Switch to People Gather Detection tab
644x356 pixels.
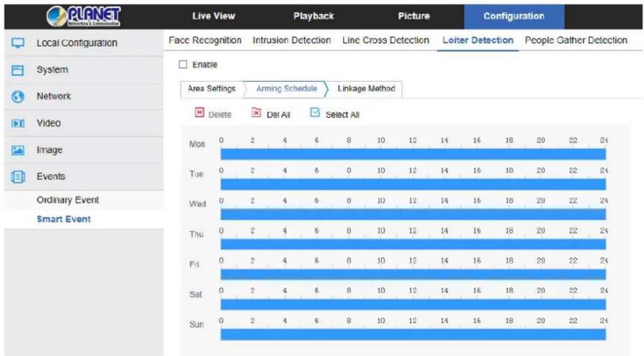[x=576, y=40]
